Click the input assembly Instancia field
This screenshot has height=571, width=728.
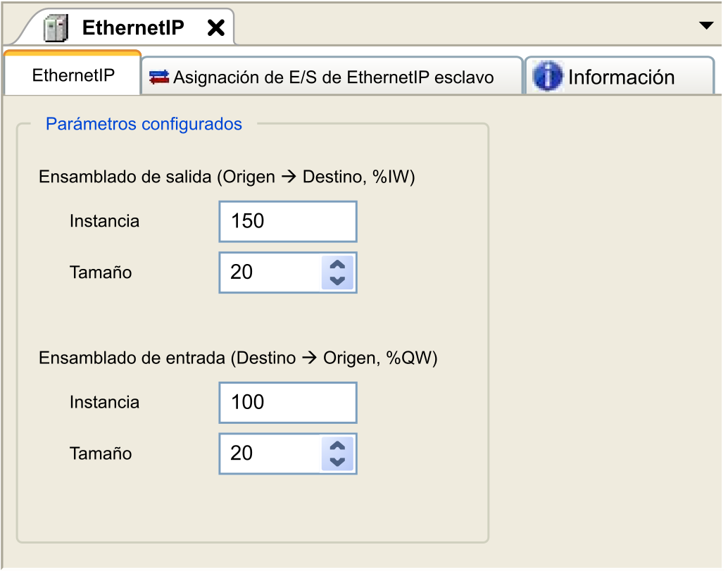click(x=287, y=402)
